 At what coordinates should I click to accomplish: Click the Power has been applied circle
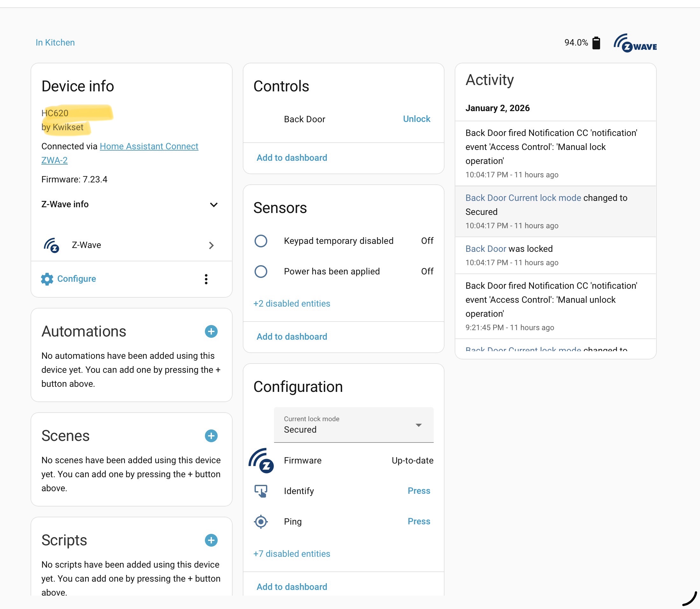tap(261, 272)
